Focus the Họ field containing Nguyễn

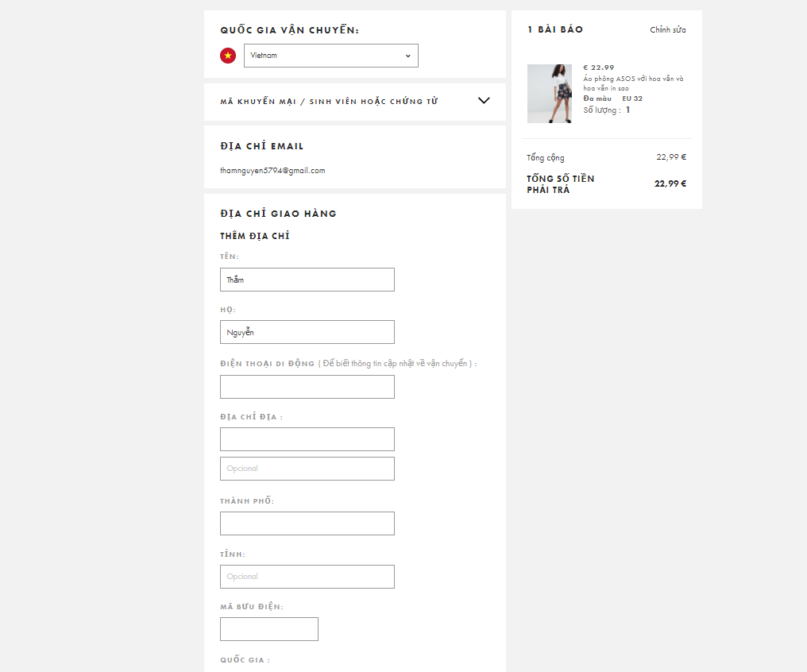(307, 332)
